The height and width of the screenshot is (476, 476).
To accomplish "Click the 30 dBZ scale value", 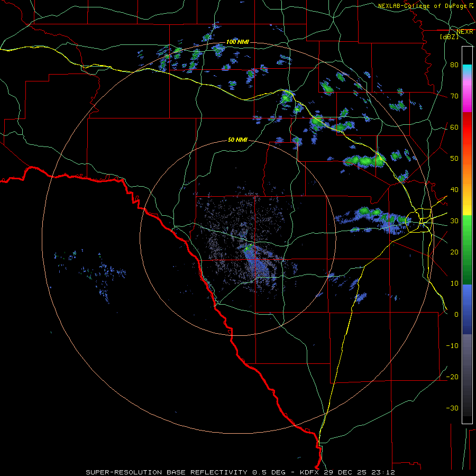I will (454, 221).
